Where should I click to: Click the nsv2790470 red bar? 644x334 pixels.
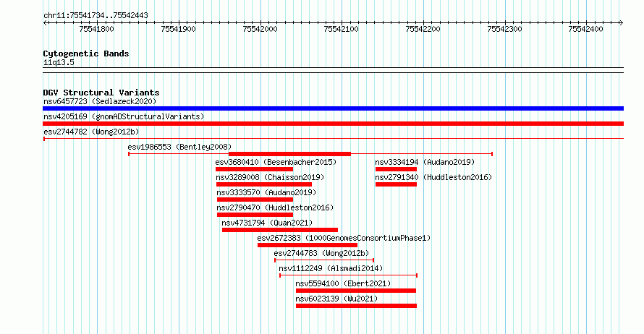255,215
